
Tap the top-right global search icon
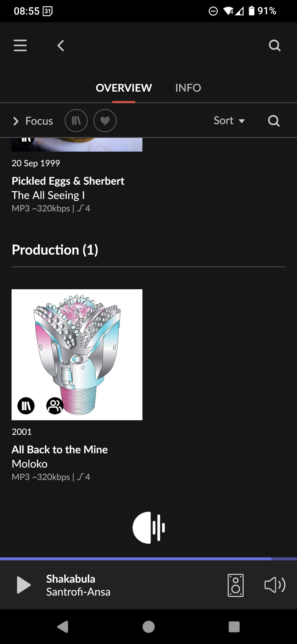tap(274, 45)
